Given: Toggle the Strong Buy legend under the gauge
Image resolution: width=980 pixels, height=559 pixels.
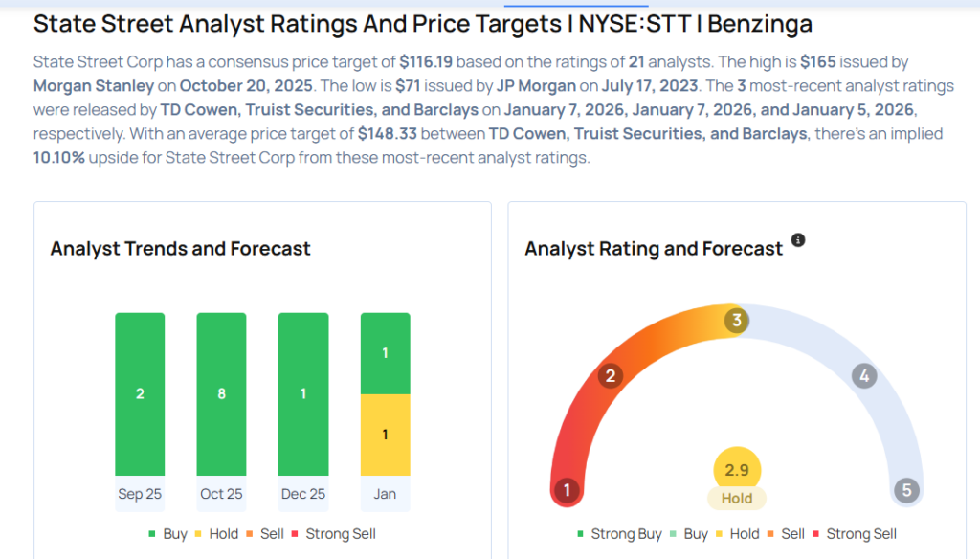Looking at the screenshot, I should [619, 534].
